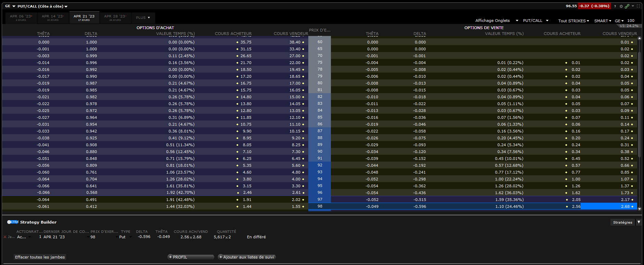This screenshot has width=644, height=265.
Task: Click the call ask 2.02 at strike 97
Action: 296,200
